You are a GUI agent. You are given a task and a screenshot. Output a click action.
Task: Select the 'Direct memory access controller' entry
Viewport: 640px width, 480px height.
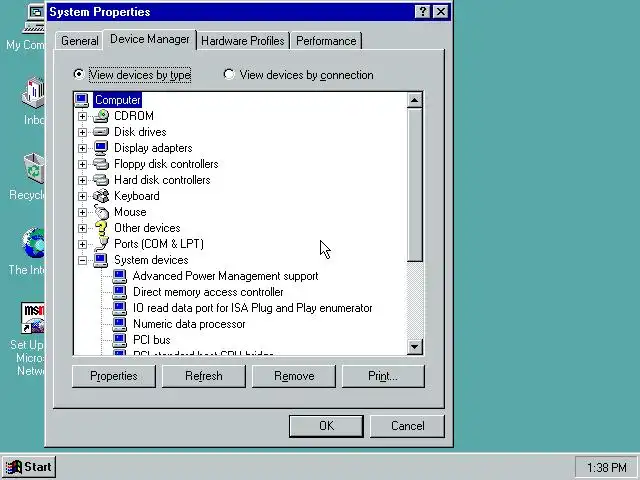[208, 292]
